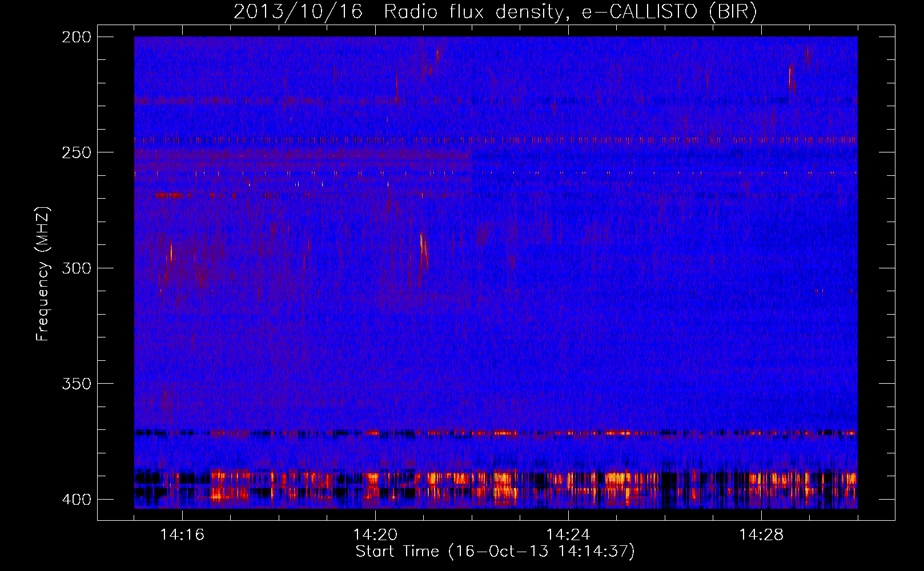Click the 350 frequency tick label

(76, 384)
